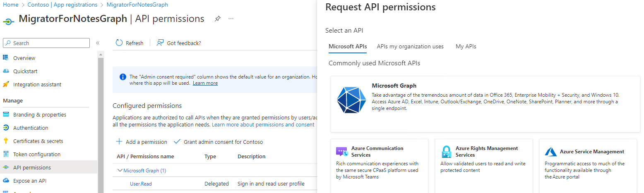Screen dimensions: 644x193
Task: Open Certificates & secrets page
Action: point(38,141)
